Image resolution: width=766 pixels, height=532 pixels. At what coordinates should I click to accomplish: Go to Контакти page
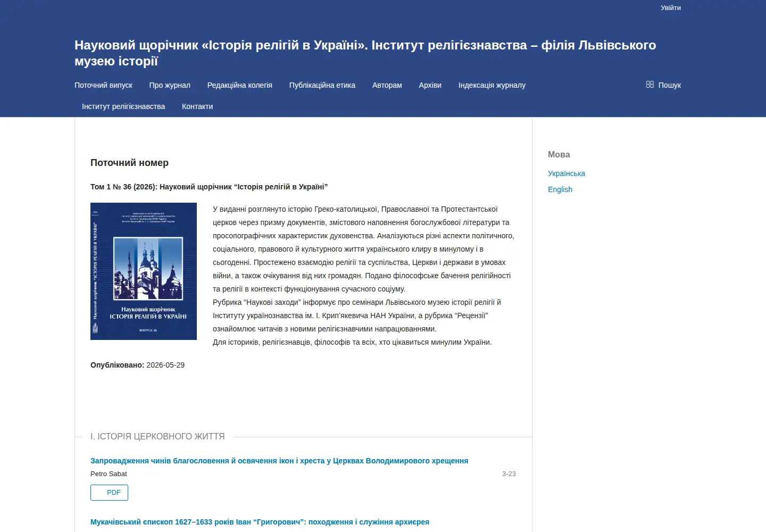[x=197, y=106]
